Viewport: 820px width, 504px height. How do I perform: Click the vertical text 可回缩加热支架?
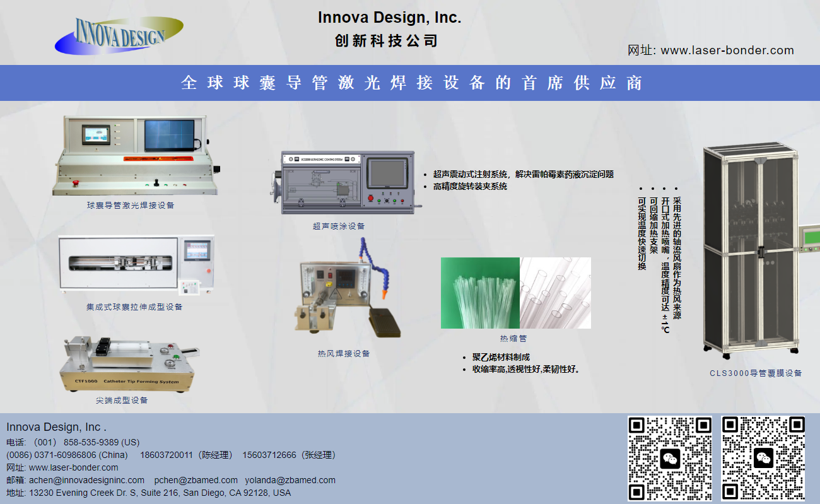[653, 225]
